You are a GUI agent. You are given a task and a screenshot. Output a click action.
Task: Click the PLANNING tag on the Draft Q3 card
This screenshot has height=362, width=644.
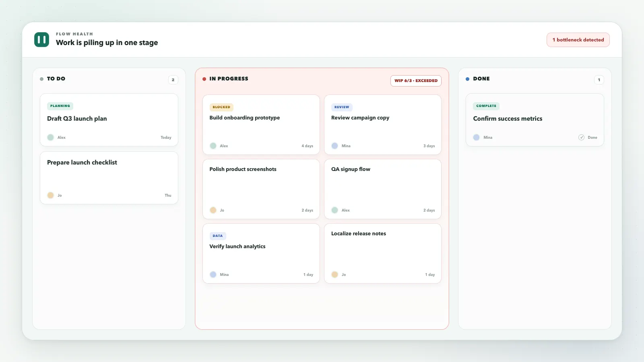[x=60, y=106]
